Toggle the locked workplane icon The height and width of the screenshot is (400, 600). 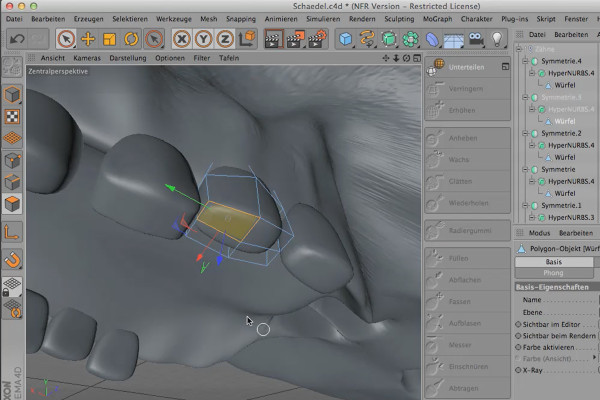pos(11,286)
